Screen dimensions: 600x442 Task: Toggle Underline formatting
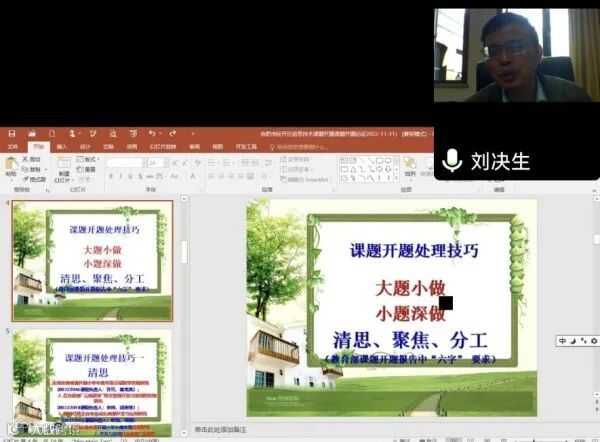coord(130,176)
